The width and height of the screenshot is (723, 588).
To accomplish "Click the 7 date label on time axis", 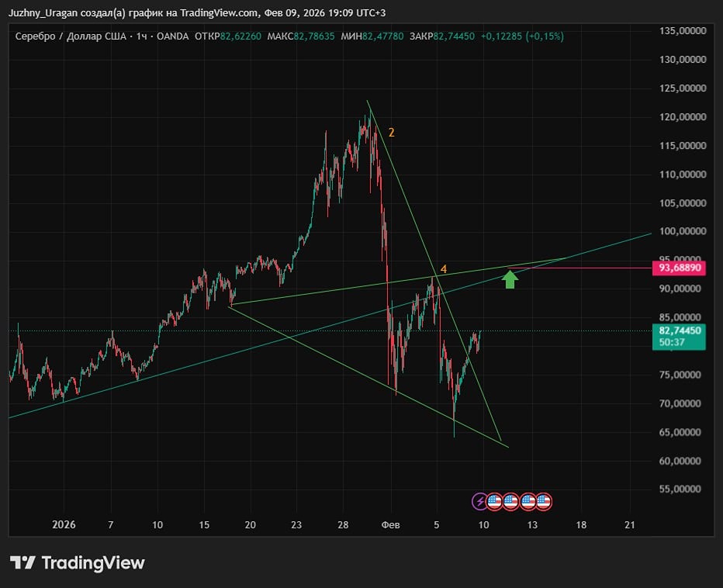I will pyautogui.click(x=111, y=525).
